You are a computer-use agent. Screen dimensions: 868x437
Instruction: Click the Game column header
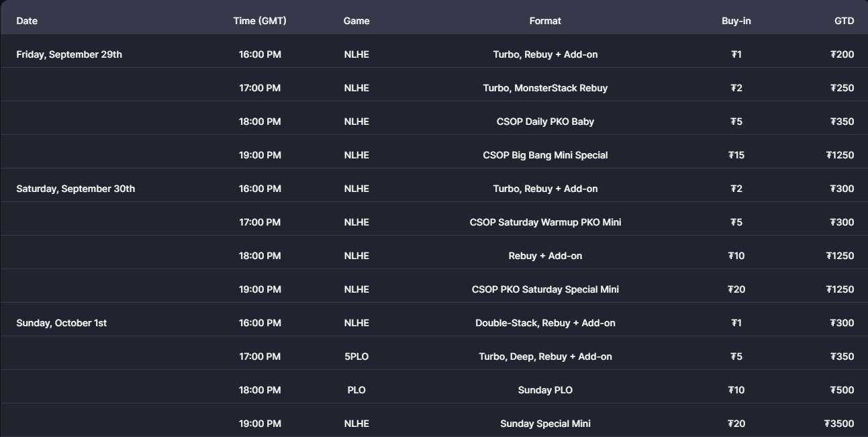pyautogui.click(x=356, y=21)
